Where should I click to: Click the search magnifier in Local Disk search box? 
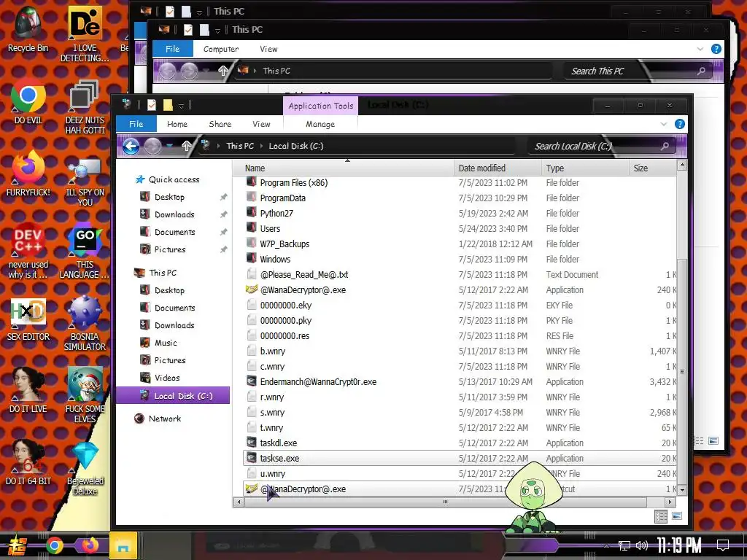665,146
